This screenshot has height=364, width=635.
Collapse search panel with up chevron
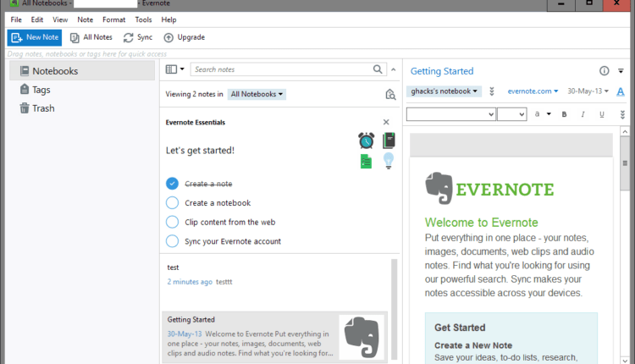393,69
